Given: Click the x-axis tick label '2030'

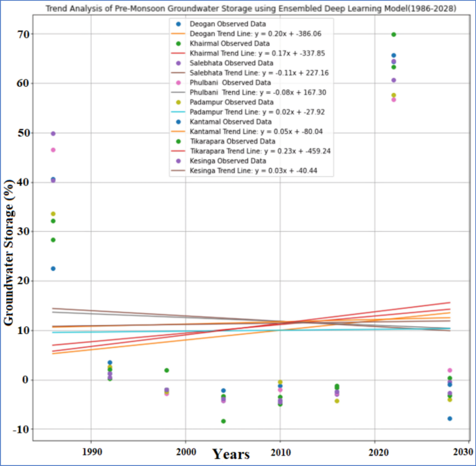Looking at the screenshot, I should click(463, 452).
